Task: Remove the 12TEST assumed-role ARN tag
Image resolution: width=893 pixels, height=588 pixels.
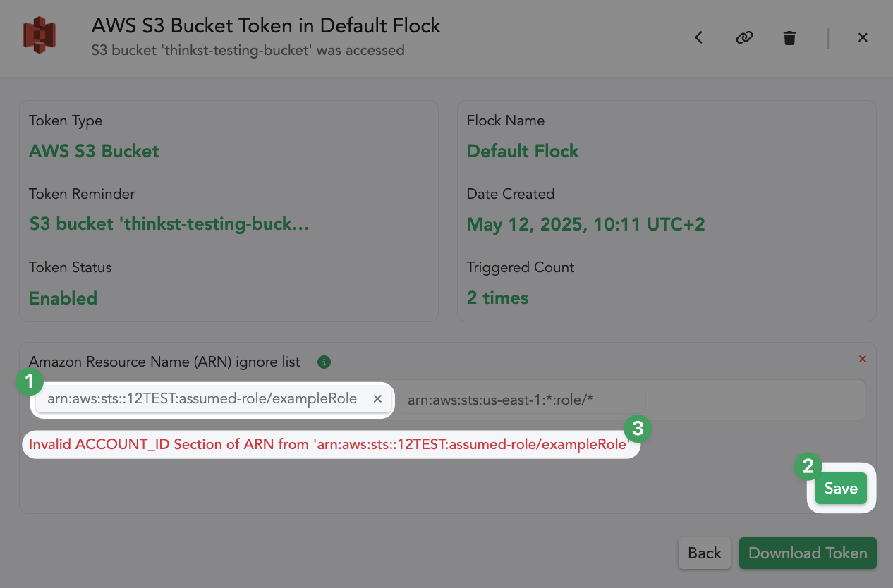Action: (377, 399)
